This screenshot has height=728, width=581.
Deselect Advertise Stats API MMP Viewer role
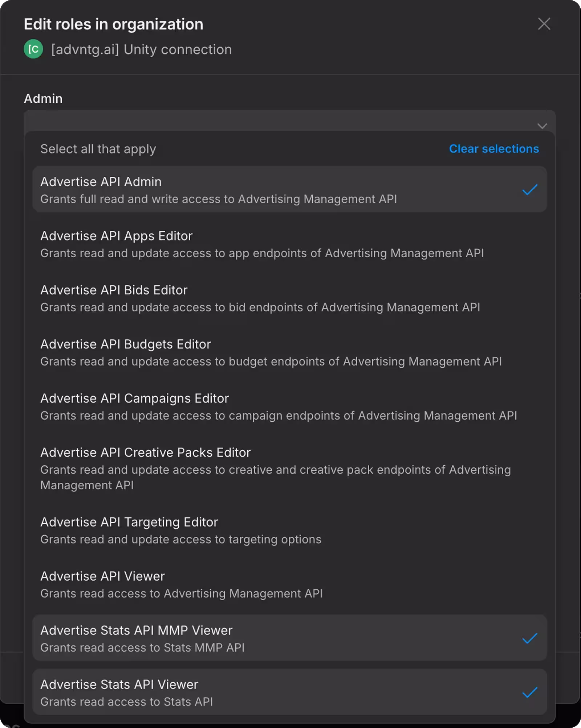tap(290, 638)
